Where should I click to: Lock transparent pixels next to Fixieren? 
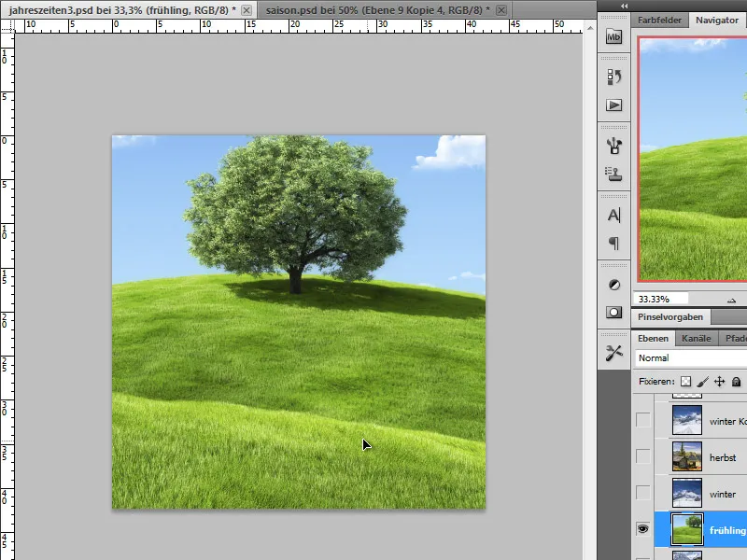coord(685,382)
